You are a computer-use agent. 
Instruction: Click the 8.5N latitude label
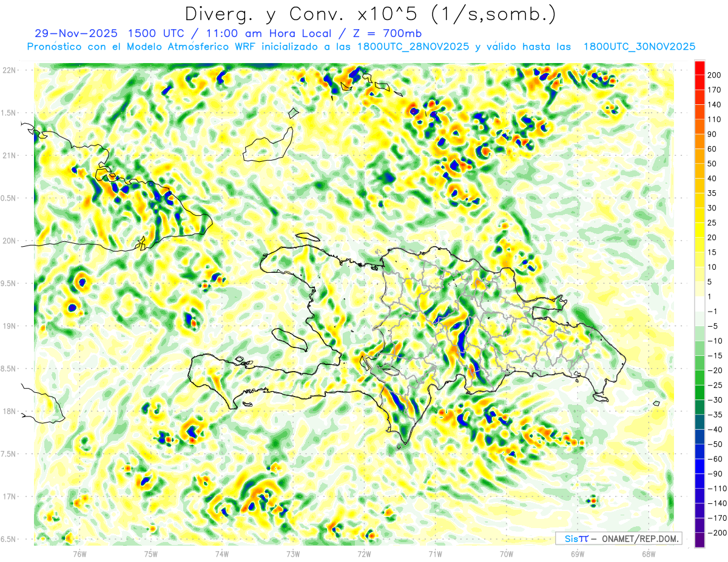8,369
